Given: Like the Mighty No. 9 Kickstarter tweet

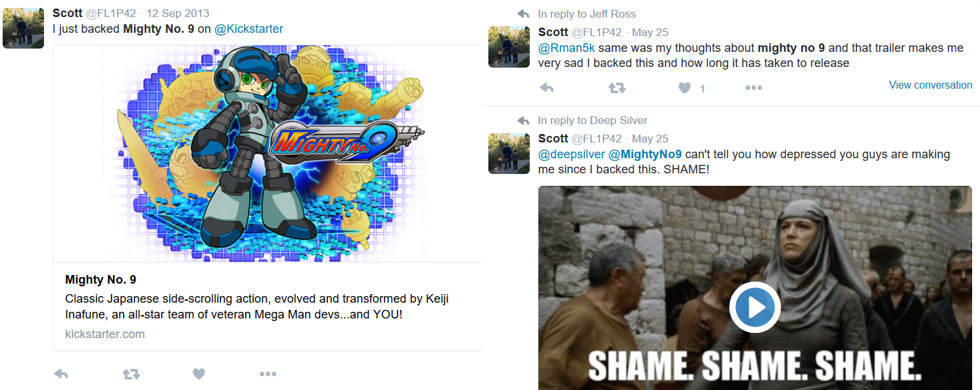Looking at the screenshot, I should point(199,374).
